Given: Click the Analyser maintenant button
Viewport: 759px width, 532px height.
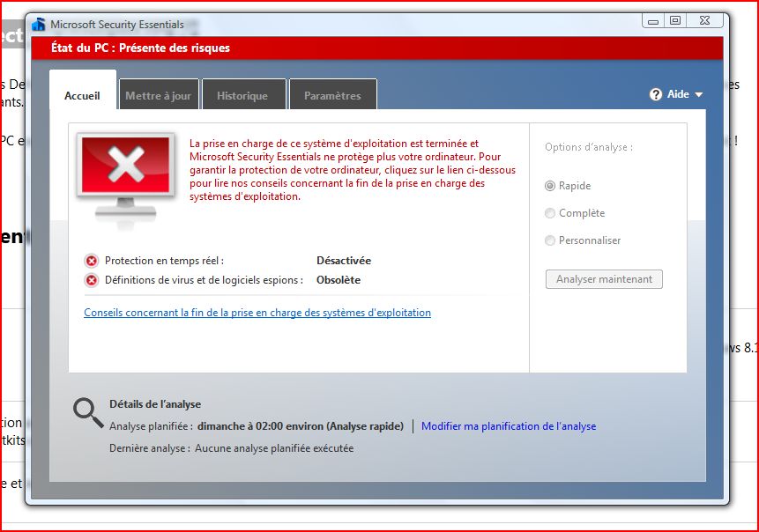Looking at the screenshot, I should (x=604, y=279).
